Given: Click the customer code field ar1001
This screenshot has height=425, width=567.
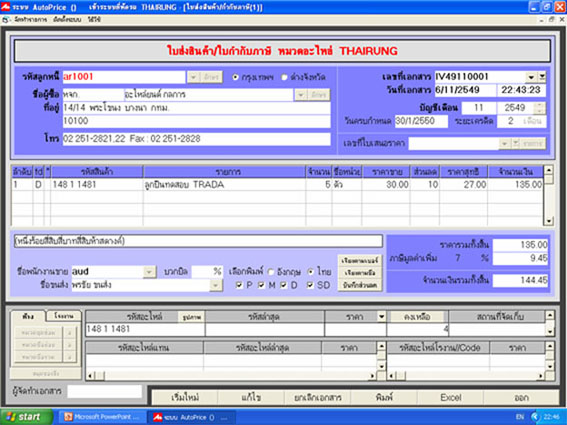Looking at the screenshot, I should (x=124, y=77).
